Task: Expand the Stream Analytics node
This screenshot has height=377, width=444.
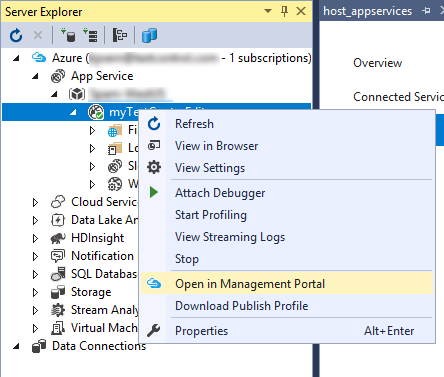Action: (x=35, y=310)
